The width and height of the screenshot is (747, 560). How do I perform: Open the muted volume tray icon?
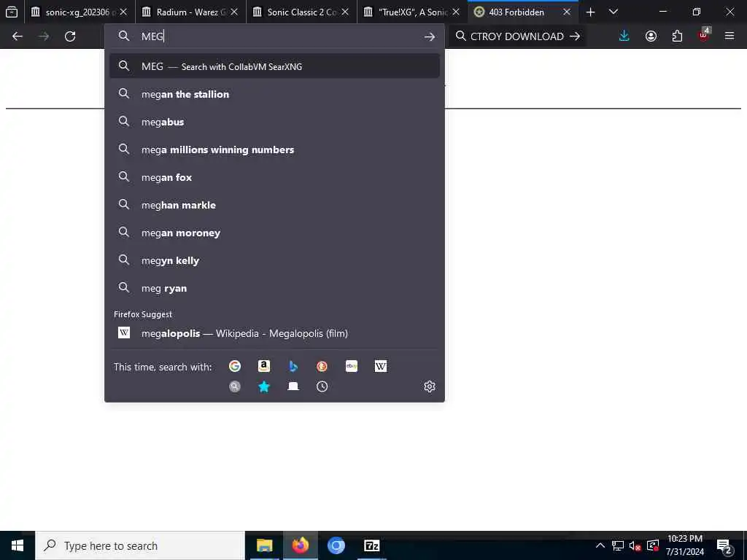point(635,545)
